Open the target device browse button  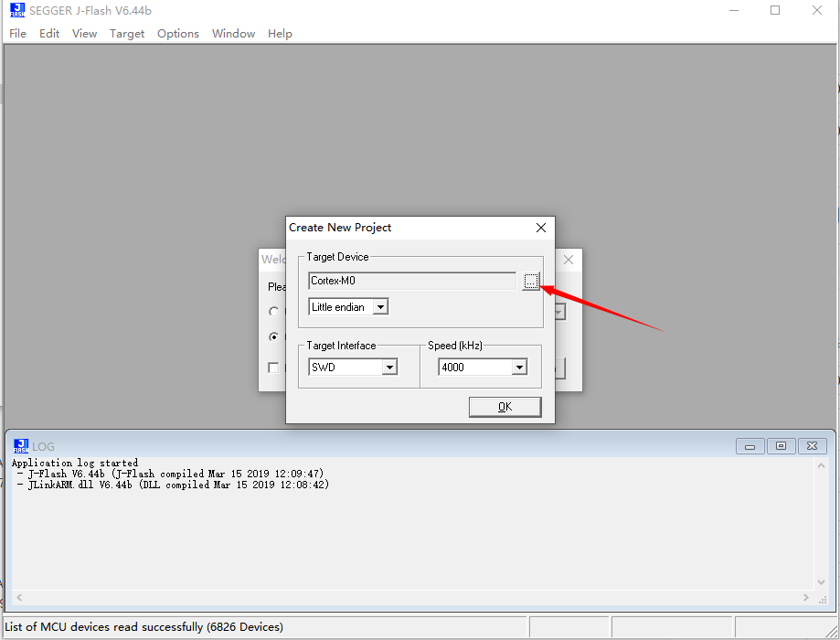click(x=530, y=281)
